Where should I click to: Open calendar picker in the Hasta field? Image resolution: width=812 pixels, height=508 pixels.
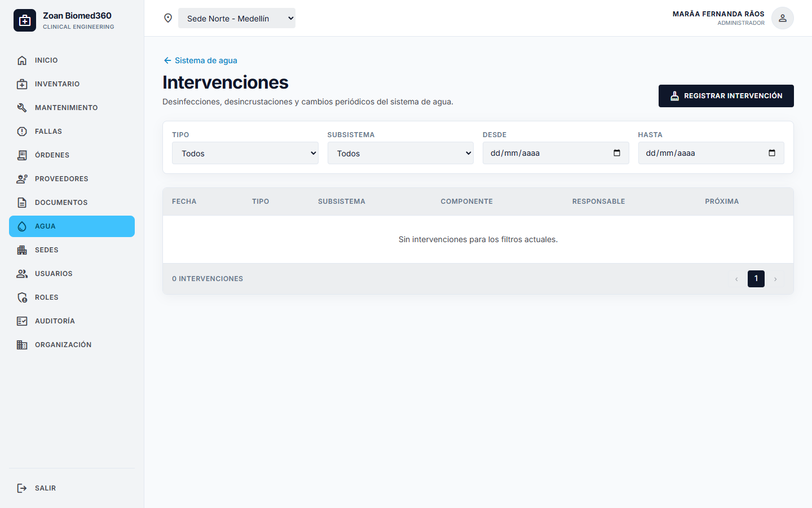coord(772,153)
